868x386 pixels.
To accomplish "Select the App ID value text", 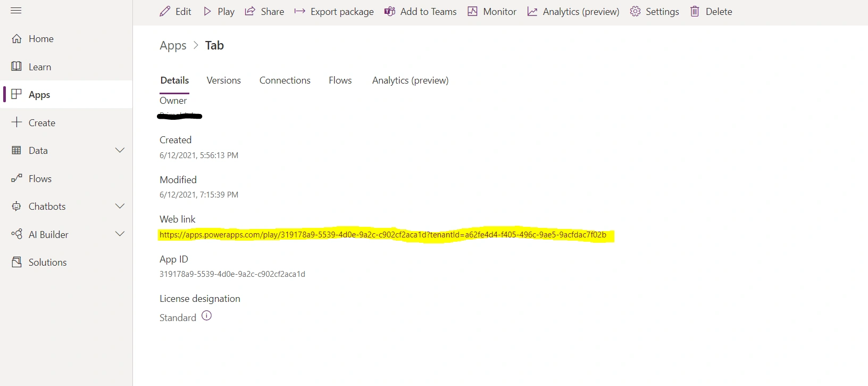I will [232, 274].
